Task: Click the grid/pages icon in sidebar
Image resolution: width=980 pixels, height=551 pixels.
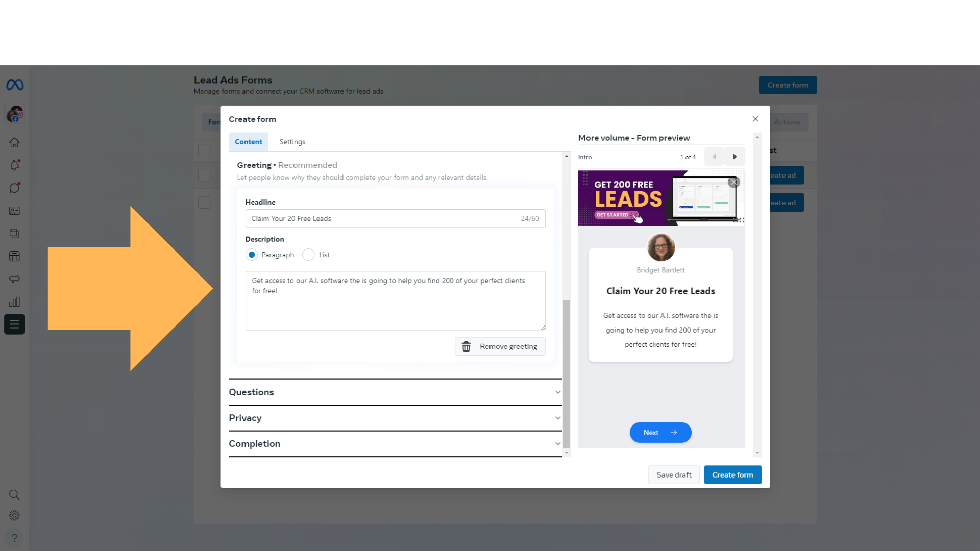Action: (x=14, y=256)
